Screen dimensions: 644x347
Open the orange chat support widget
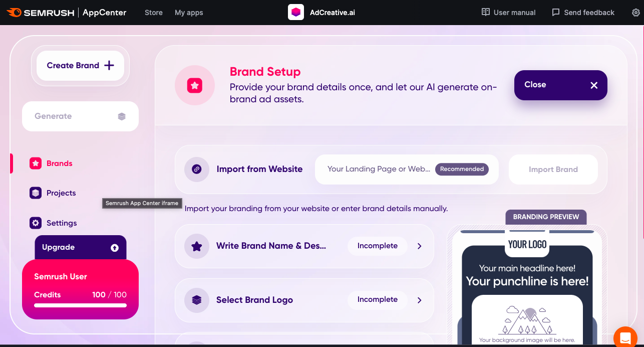pyautogui.click(x=625, y=336)
